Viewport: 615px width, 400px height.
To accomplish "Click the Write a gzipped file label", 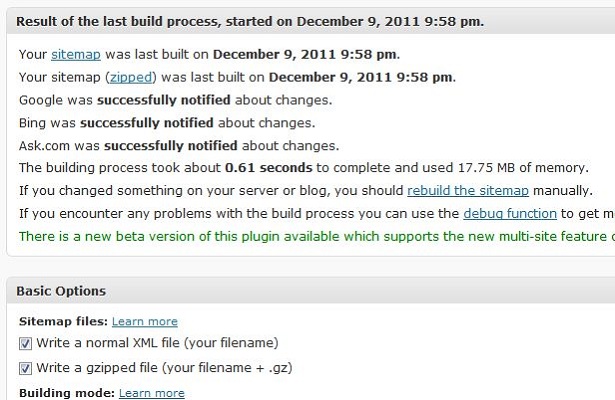I will click(164, 368).
